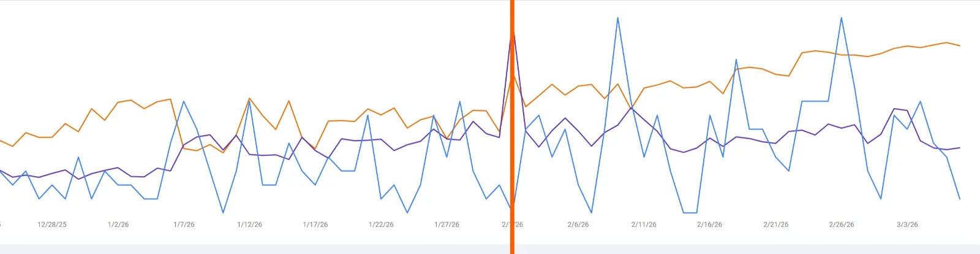This screenshot has height=254, width=980.
Task: Click the 1/7/26 date label
Action: tap(184, 225)
